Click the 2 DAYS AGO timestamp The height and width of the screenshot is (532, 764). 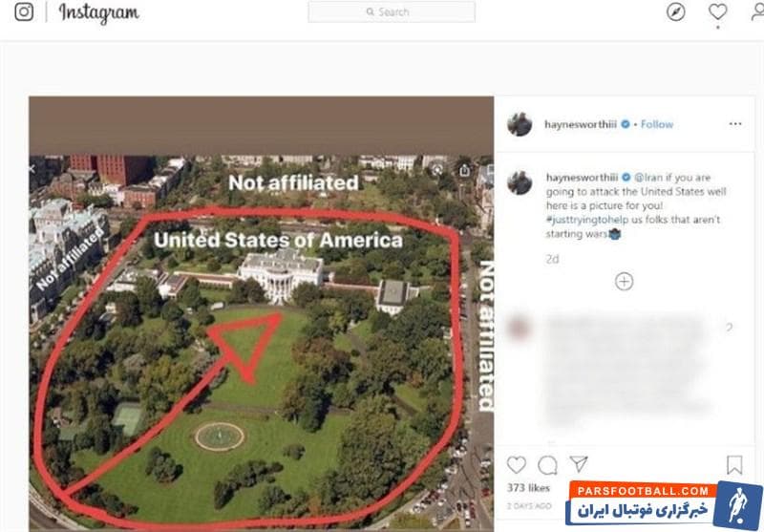(x=528, y=505)
